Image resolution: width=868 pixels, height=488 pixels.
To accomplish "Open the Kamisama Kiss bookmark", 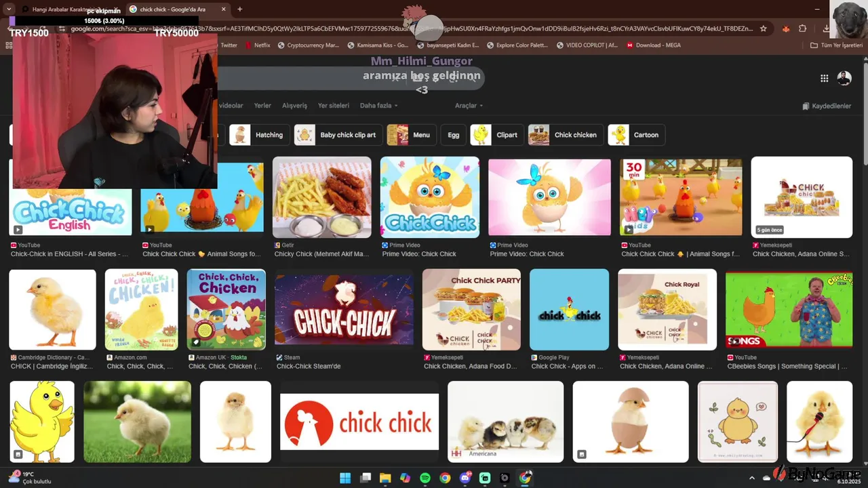I will (x=378, y=45).
